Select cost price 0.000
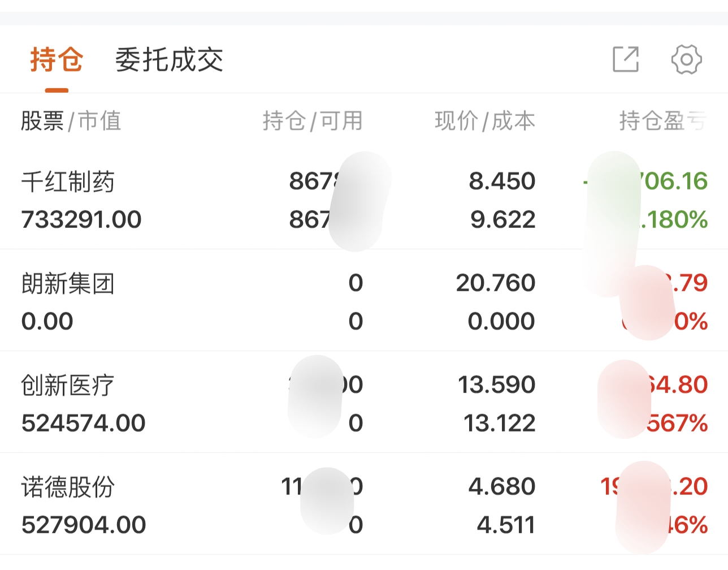Image resolution: width=728 pixels, height=570 pixels. [501, 321]
